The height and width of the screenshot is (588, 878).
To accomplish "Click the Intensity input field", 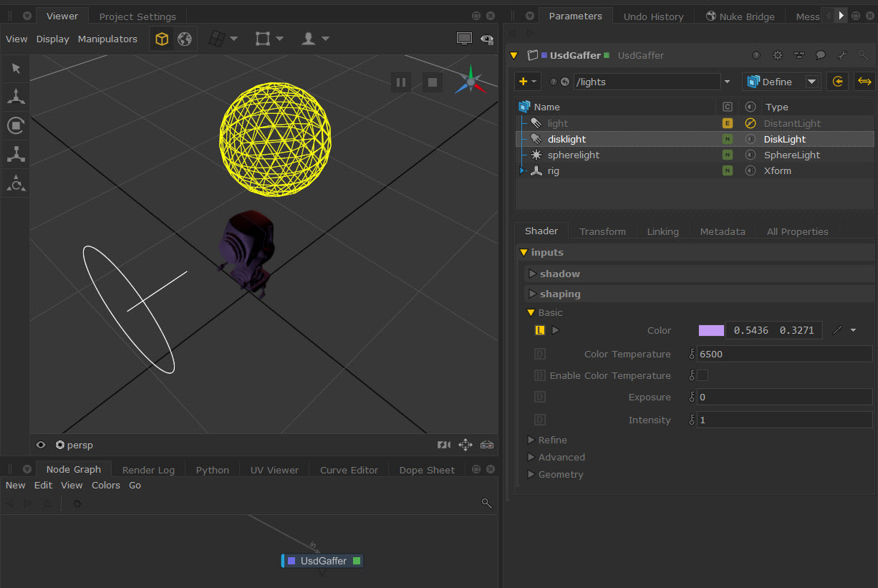I will tap(783, 420).
